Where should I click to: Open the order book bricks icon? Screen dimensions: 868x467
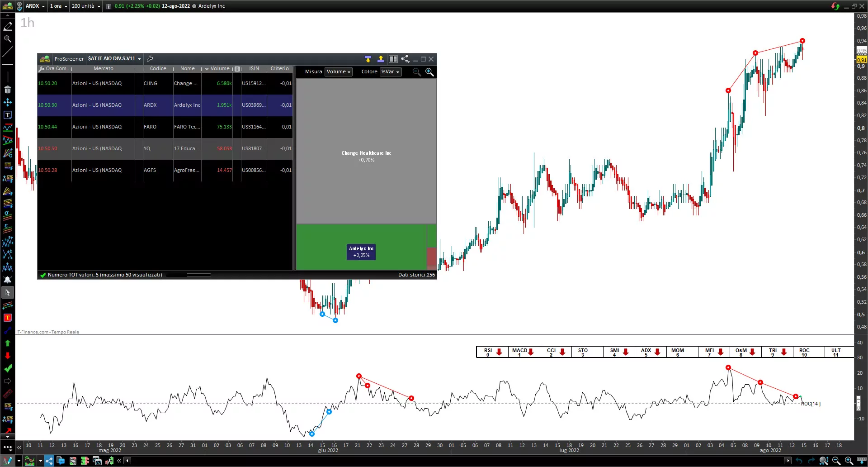[x=85, y=461]
